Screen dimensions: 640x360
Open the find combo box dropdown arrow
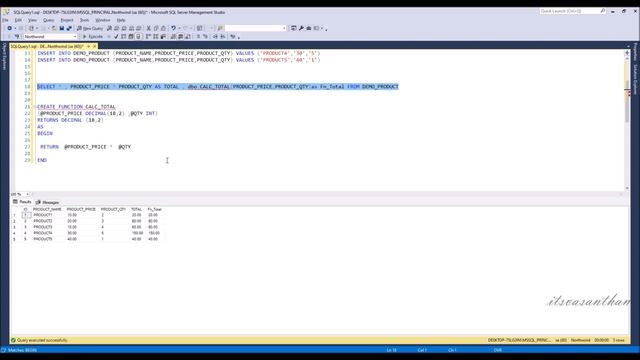click(284, 28)
